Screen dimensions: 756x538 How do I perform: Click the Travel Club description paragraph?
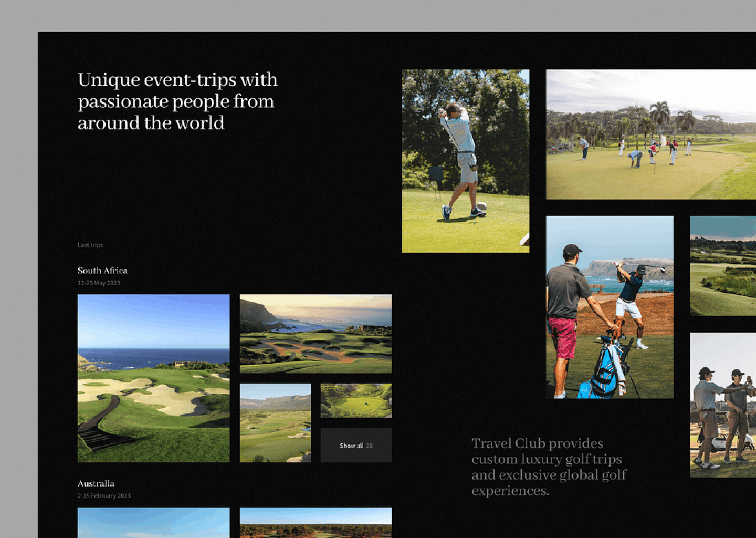tap(549, 467)
